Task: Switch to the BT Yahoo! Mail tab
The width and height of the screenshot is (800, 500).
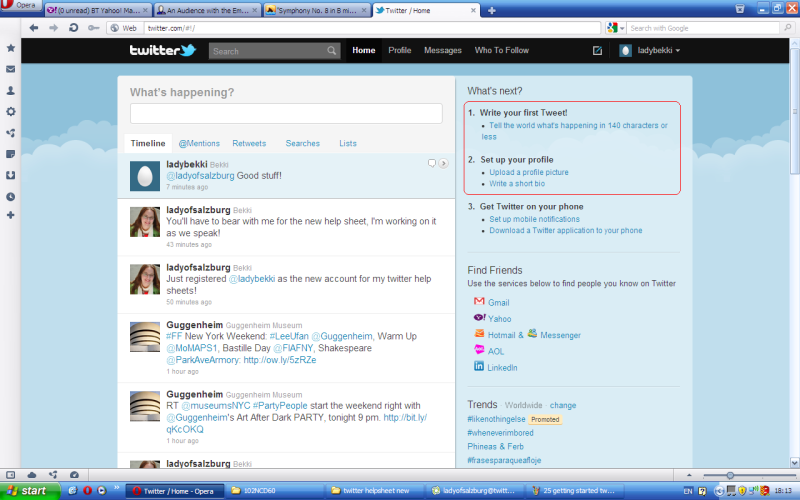Action: pyautogui.click(x=97, y=10)
